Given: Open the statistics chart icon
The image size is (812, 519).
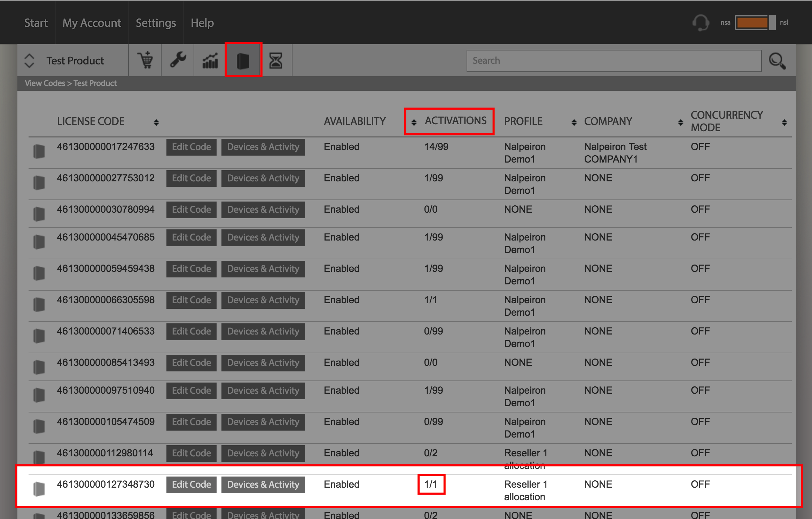Looking at the screenshot, I should [210, 61].
